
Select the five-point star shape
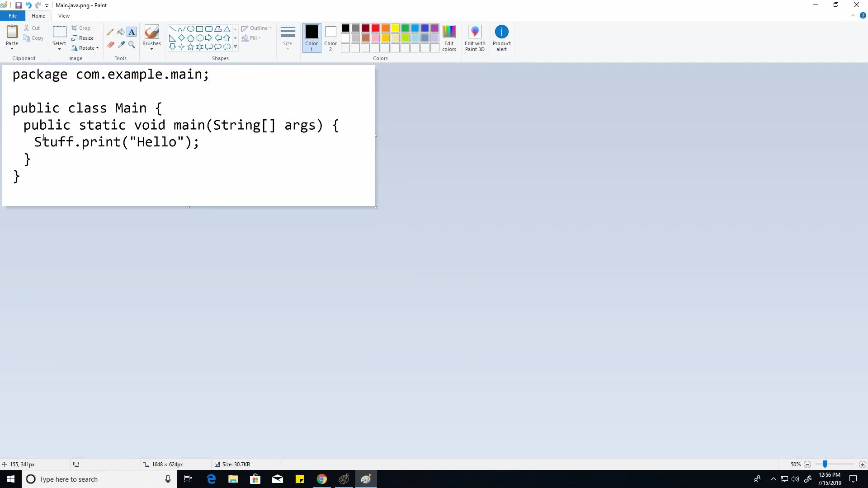click(190, 47)
